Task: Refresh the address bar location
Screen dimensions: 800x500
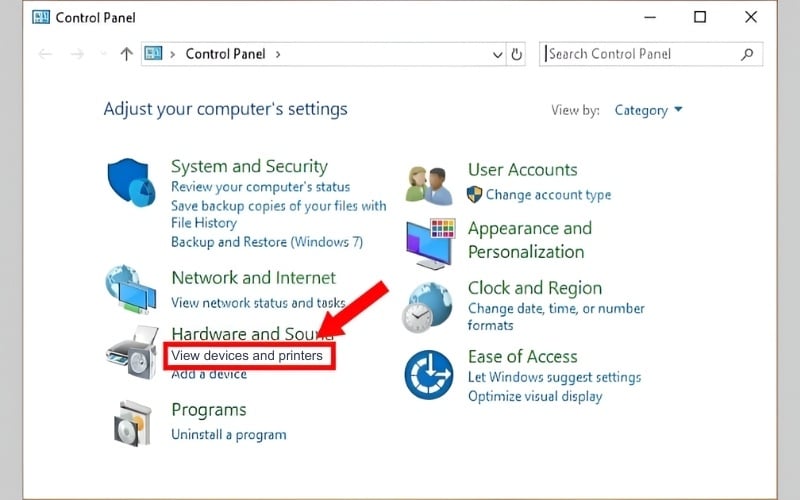Action: [517, 54]
